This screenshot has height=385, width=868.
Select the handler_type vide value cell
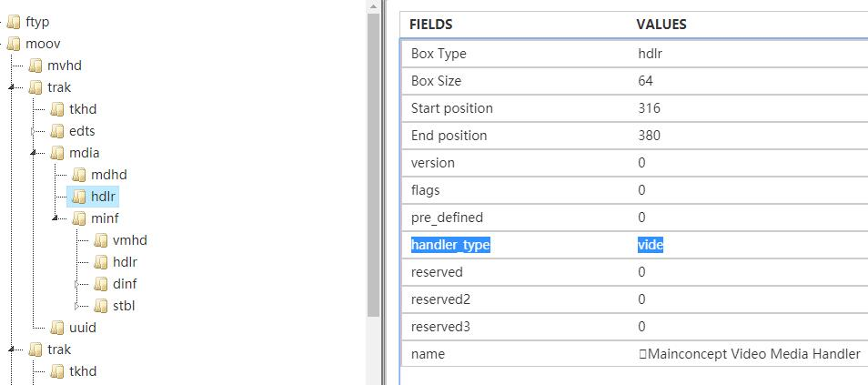(x=650, y=245)
